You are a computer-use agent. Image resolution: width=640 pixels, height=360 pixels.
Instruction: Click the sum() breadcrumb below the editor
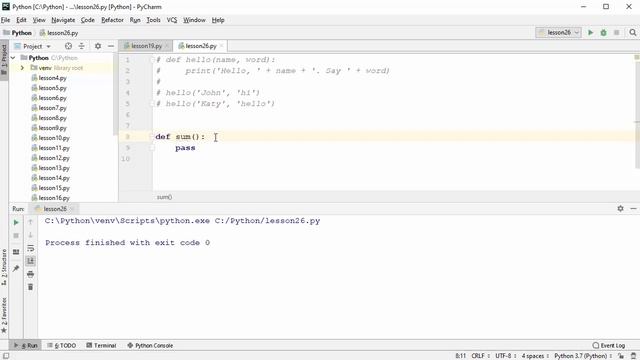(164, 197)
